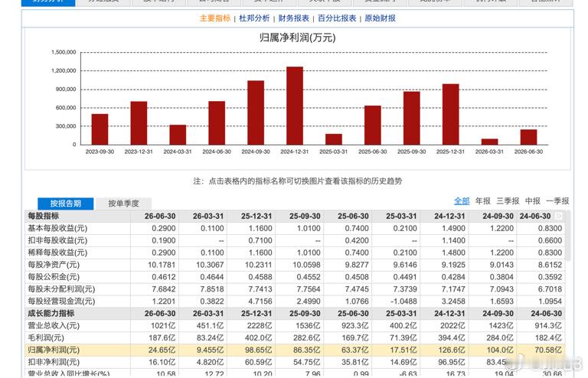Click the 扣非每股收益(元) indicator name
The image size is (588, 378).
click(57, 240)
